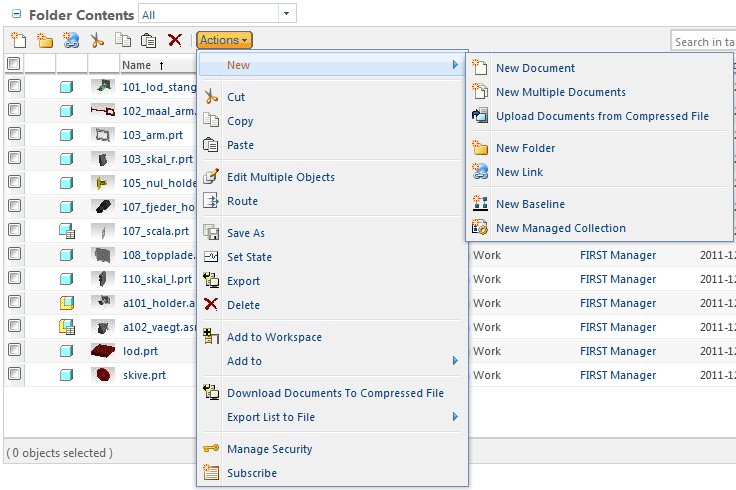Screen dimensions: 736x490
Task: Click the Add to Workspace icon
Action: click(211, 337)
